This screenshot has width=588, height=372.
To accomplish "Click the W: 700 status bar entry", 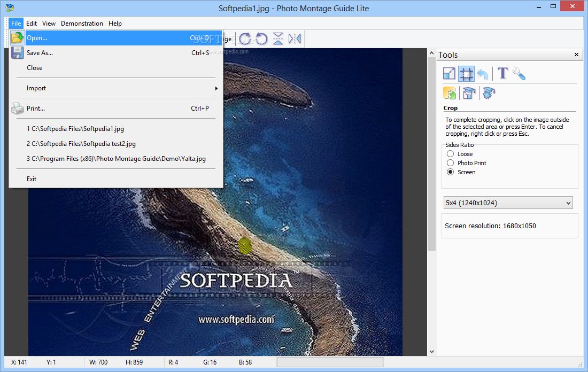I will 98,362.
